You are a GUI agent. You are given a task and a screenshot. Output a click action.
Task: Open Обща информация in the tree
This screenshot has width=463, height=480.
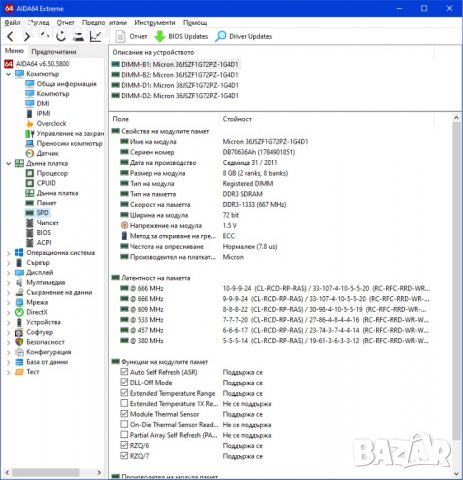(x=61, y=84)
